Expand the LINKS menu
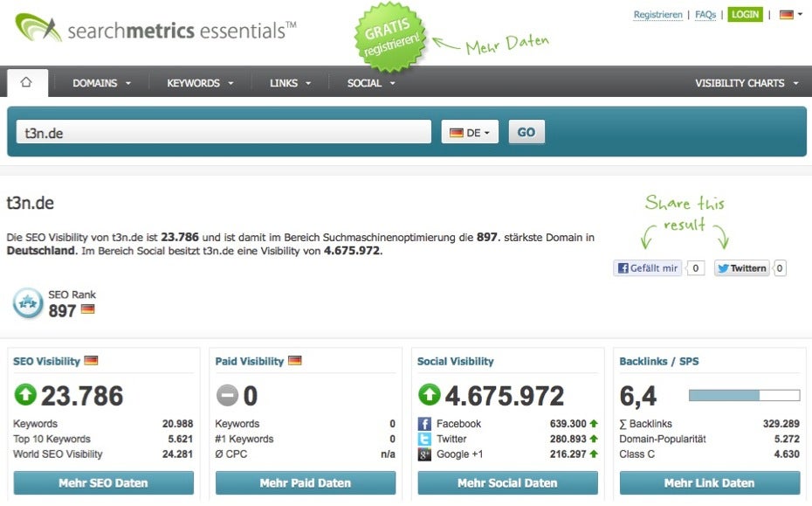Screen dimensions: 812x506 click(290, 83)
